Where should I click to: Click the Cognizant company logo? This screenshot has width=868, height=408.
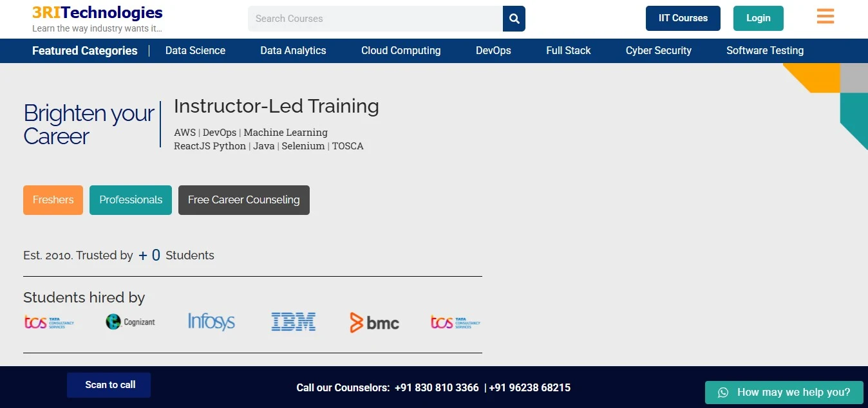131,322
